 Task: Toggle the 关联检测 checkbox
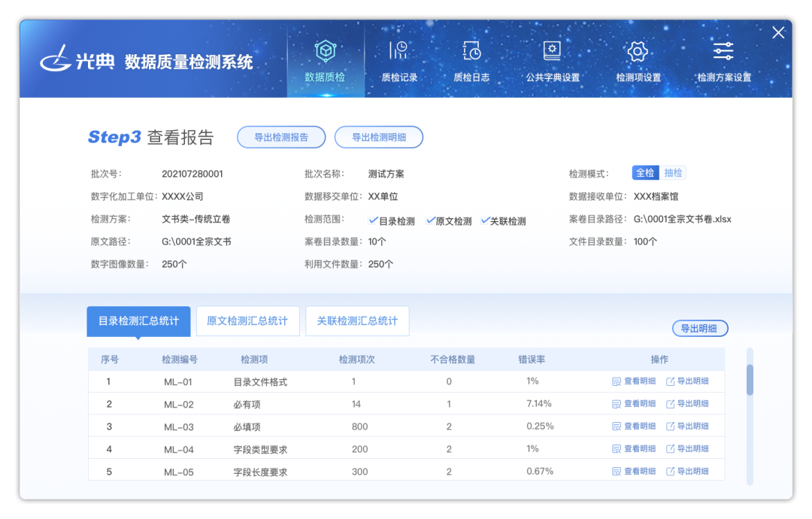[484, 220]
